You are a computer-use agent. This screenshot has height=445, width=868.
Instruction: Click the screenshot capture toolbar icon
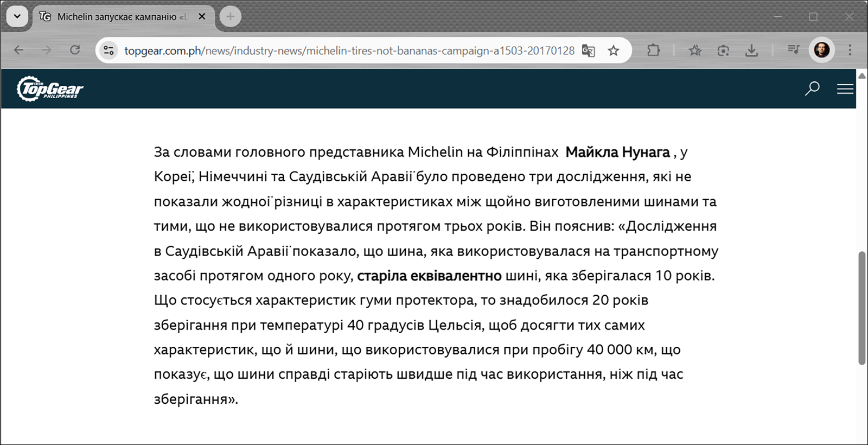[723, 50]
